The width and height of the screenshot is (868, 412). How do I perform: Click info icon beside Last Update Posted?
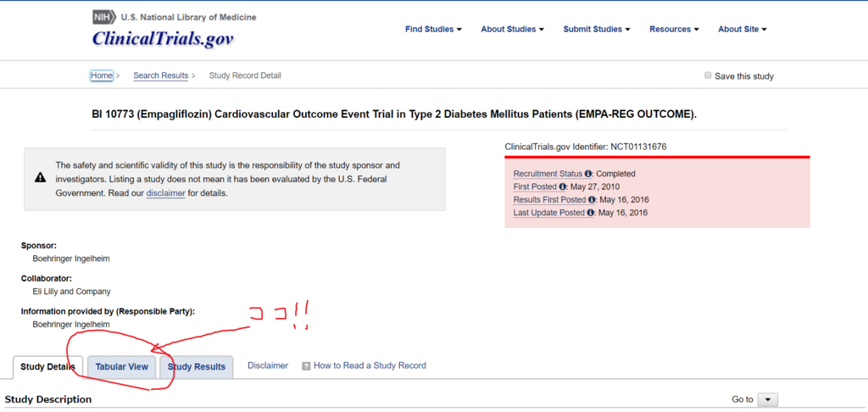click(x=590, y=213)
